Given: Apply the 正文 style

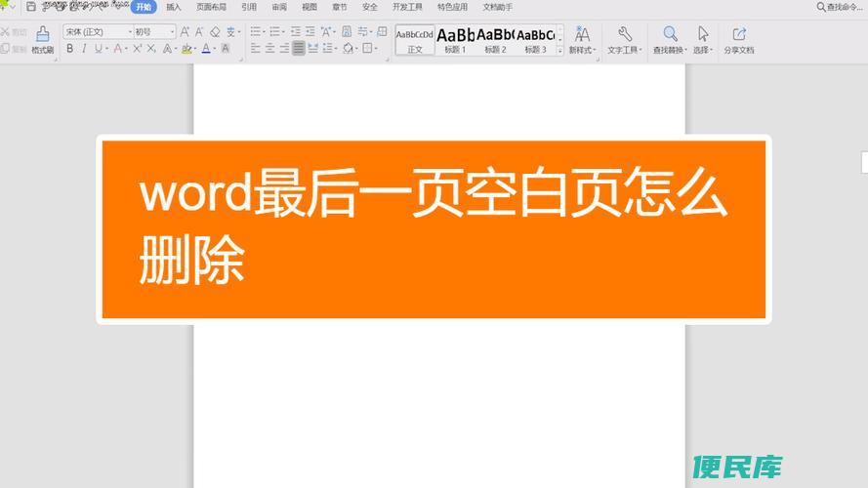Looking at the screenshot, I should tap(415, 40).
